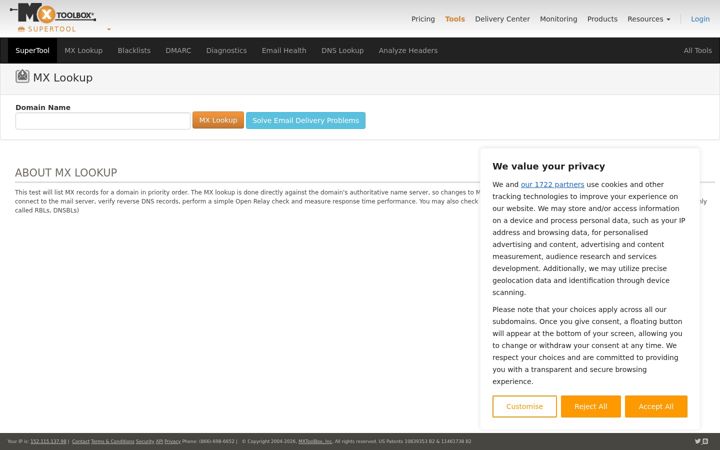Click the MxToolbox logo
Viewport: 720px width, 450px height.
pyautogui.click(x=53, y=12)
